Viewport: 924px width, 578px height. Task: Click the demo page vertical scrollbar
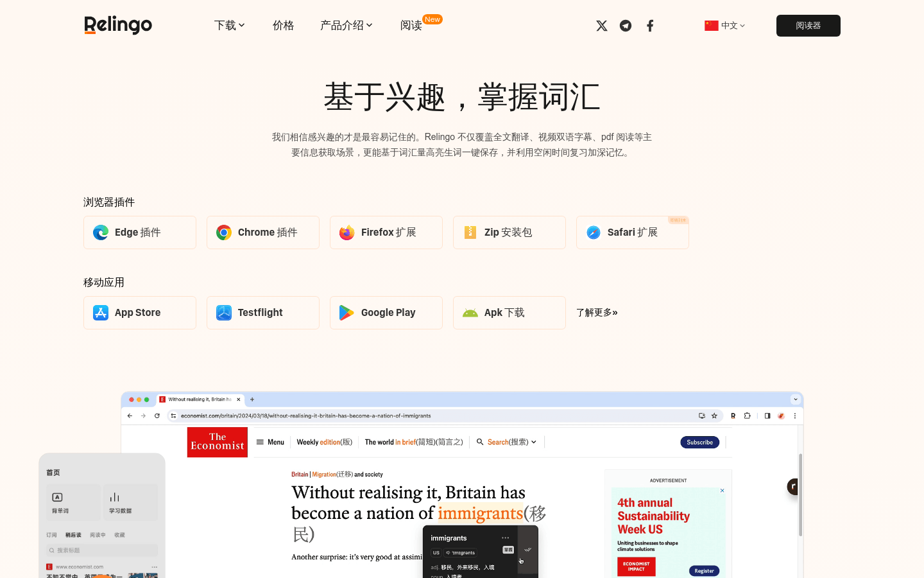(x=800, y=495)
